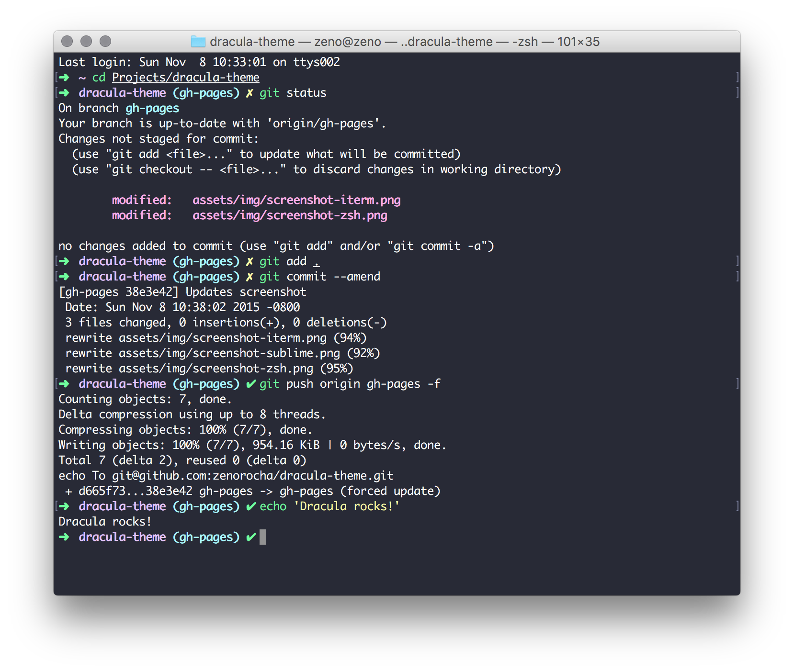The width and height of the screenshot is (794, 672).
Task: Click the "d665f73...38e3e42" forced update line
Action: point(253,491)
